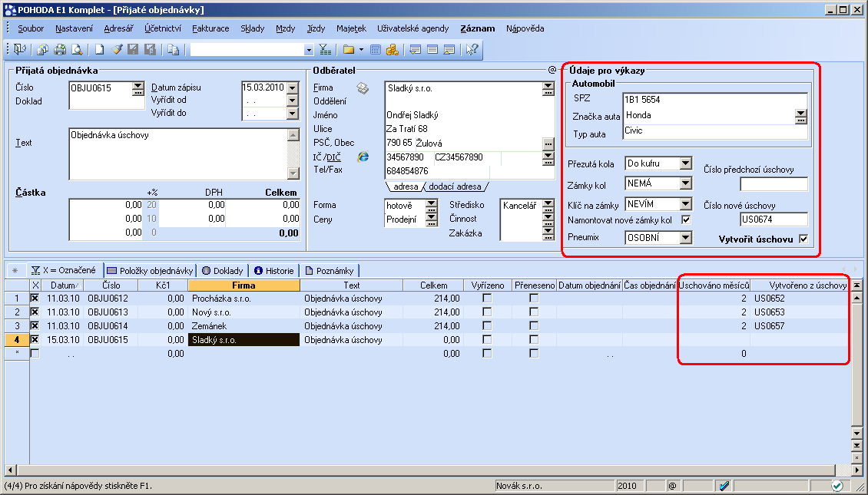Click the What's This help cursor icon
The height and width of the screenshot is (495, 868).
coord(472,50)
